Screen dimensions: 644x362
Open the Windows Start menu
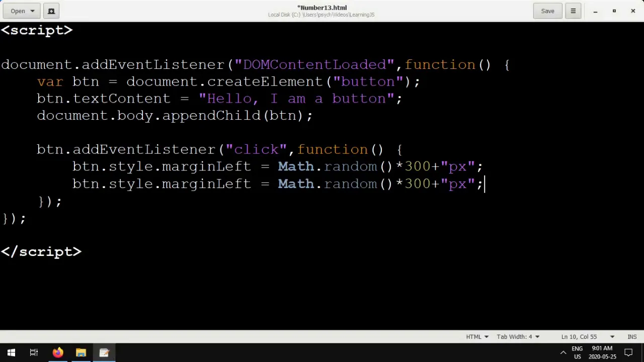tap(11, 352)
